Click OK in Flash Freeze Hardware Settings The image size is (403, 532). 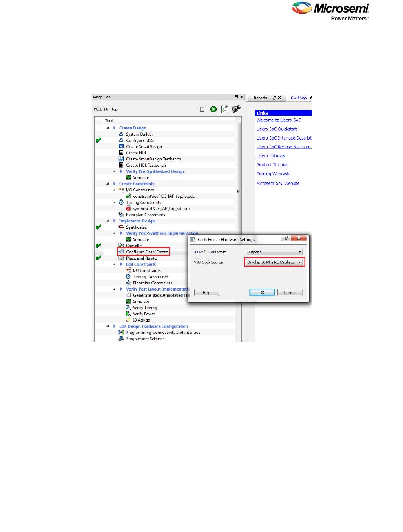(x=262, y=293)
